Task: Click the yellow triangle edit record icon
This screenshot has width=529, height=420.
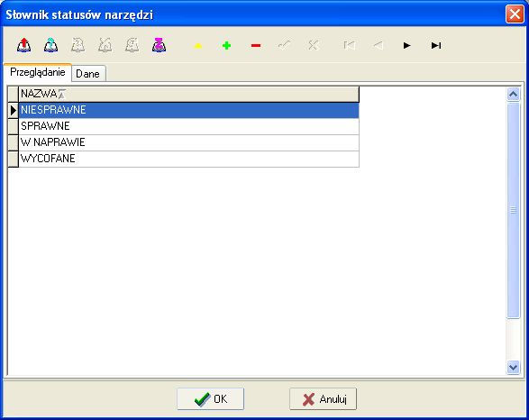Action: [198, 46]
